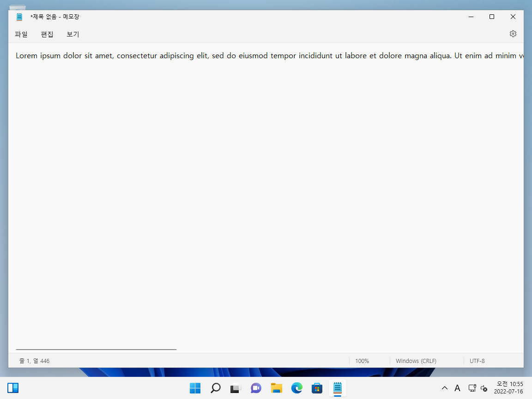
Task: Open File Explorer from the taskbar
Action: pos(277,388)
